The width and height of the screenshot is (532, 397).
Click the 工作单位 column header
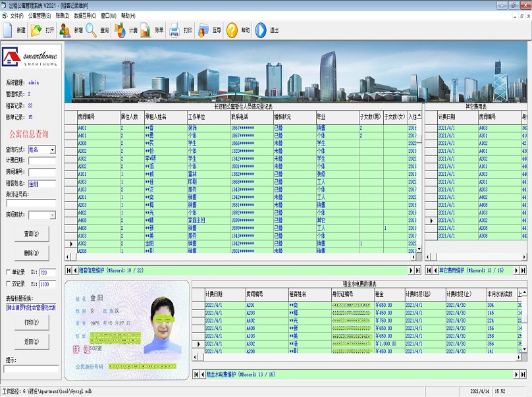(x=209, y=117)
